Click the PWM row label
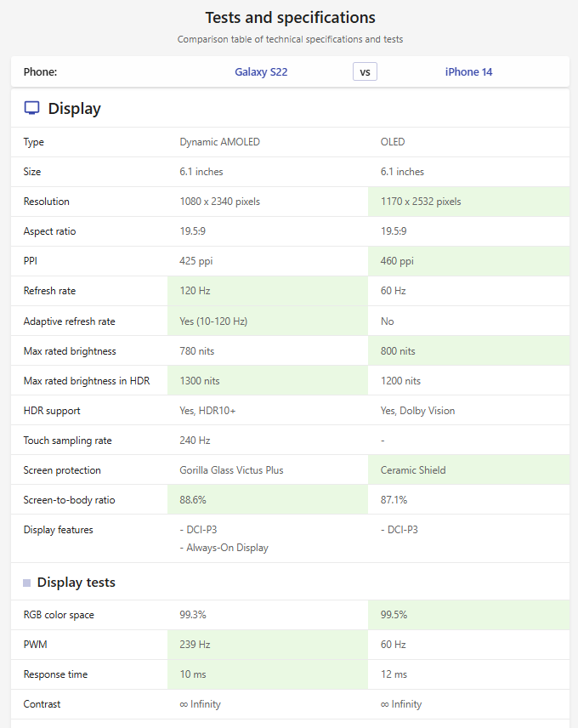 click(35, 645)
